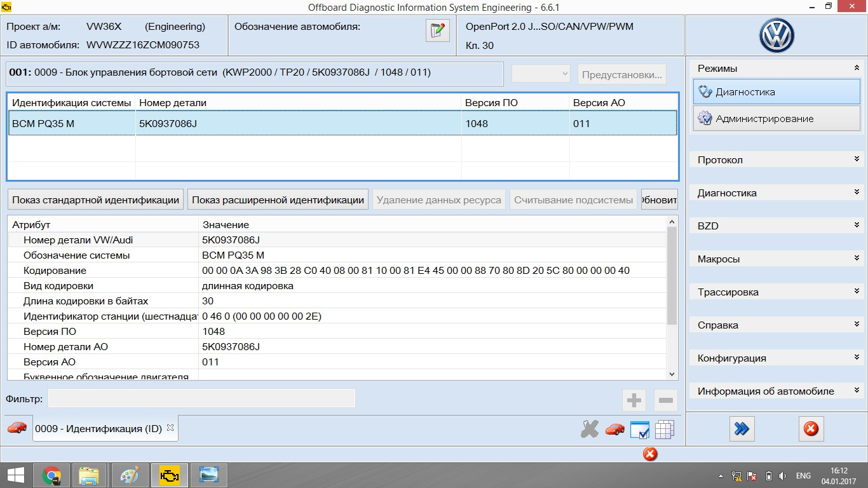
Task: Click the attribute list scrollbar up arrow
Action: [x=672, y=221]
